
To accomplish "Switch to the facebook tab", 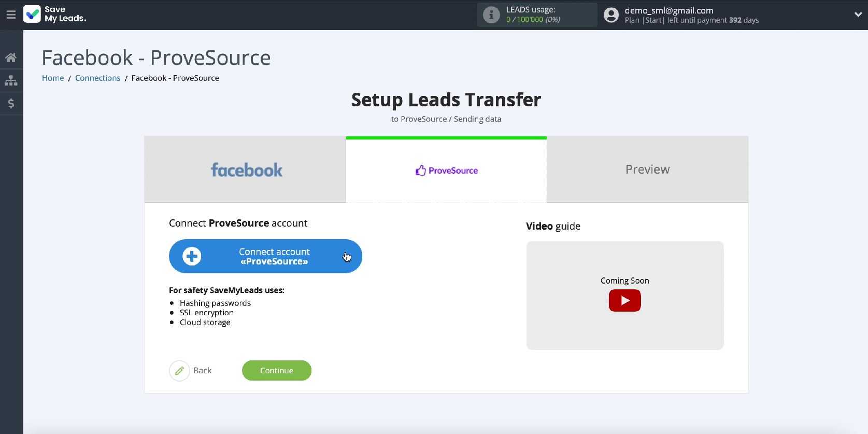I will pyautogui.click(x=245, y=170).
